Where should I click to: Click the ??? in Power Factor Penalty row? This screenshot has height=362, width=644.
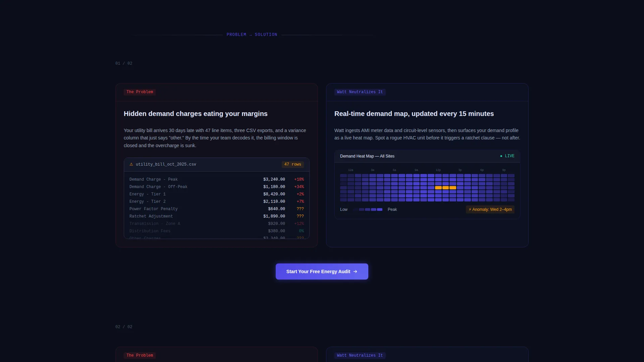click(300, 209)
